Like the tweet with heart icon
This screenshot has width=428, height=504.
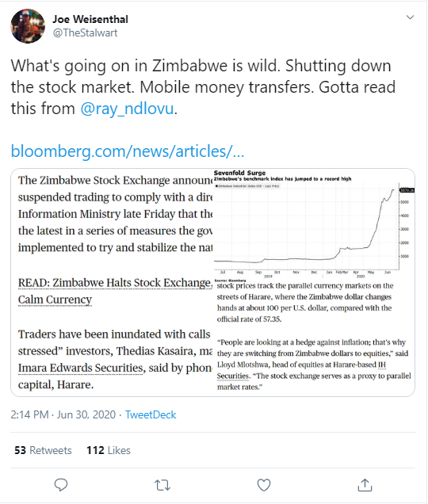264,485
